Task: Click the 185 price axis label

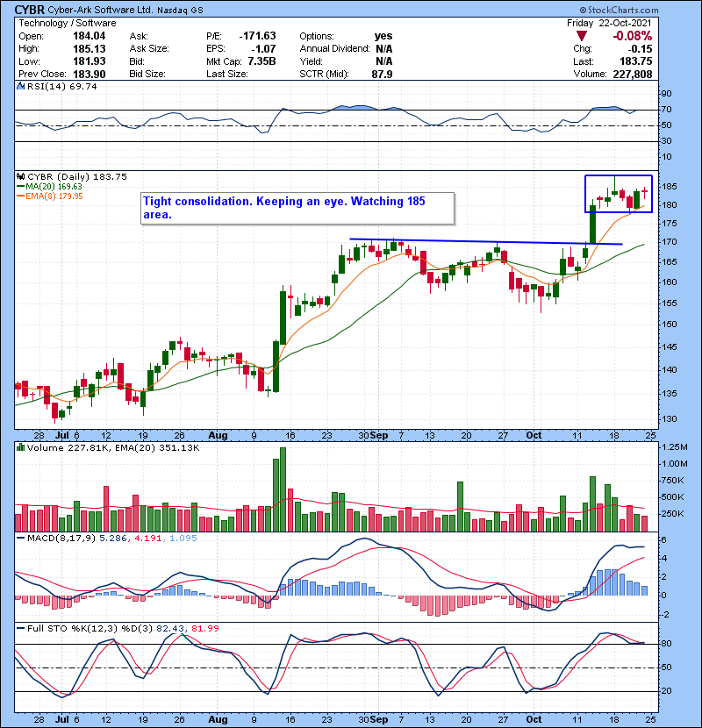Action: tap(669, 187)
